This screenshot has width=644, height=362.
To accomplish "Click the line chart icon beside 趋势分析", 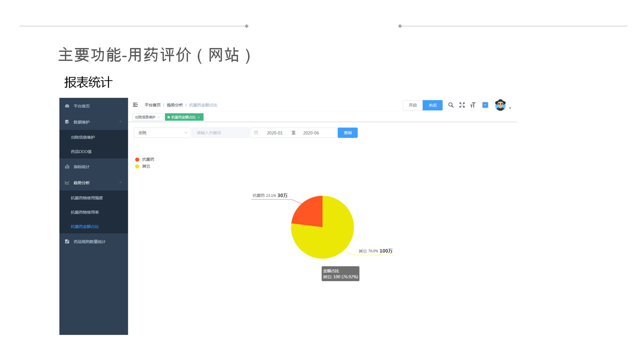I will click(67, 182).
